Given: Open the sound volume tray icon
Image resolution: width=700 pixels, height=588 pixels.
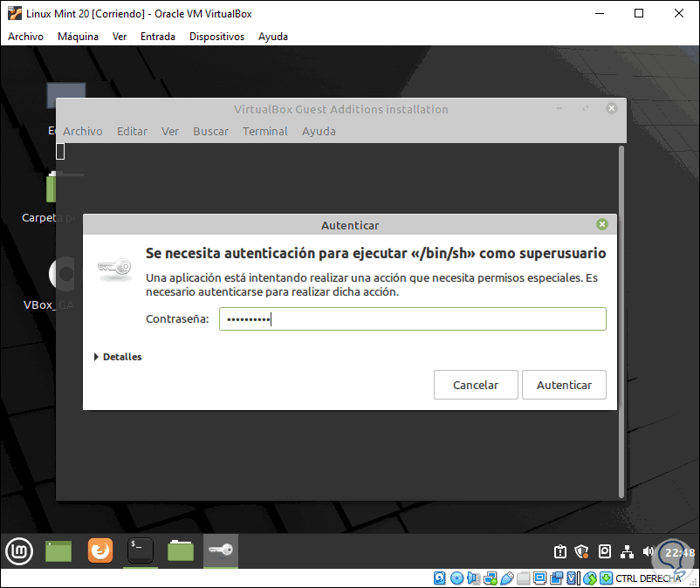Looking at the screenshot, I should (649, 552).
